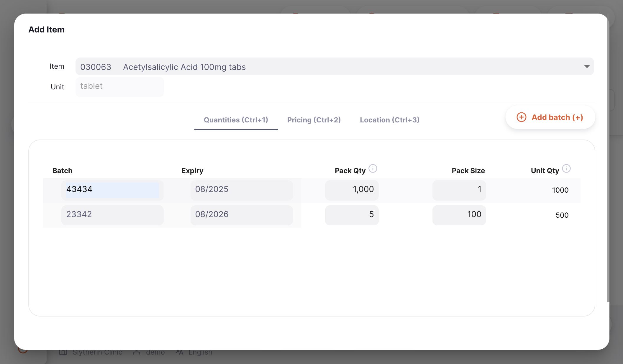
Task: Focus the batch field containing 23342
Action: pyautogui.click(x=112, y=215)
